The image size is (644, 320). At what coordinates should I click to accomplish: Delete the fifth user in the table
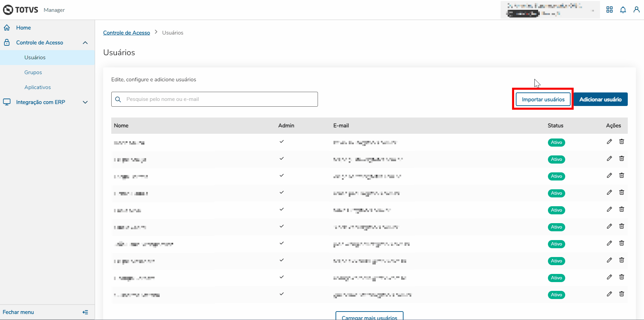click(622, 209)
